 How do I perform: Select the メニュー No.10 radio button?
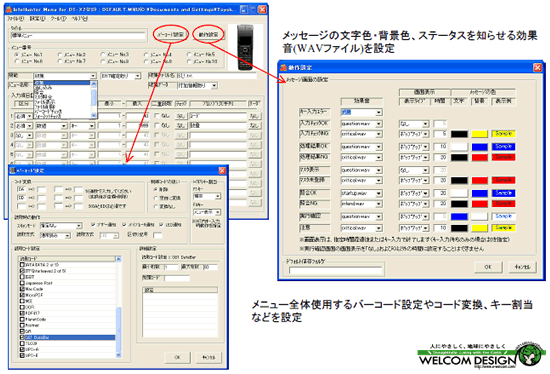[189, 61]
